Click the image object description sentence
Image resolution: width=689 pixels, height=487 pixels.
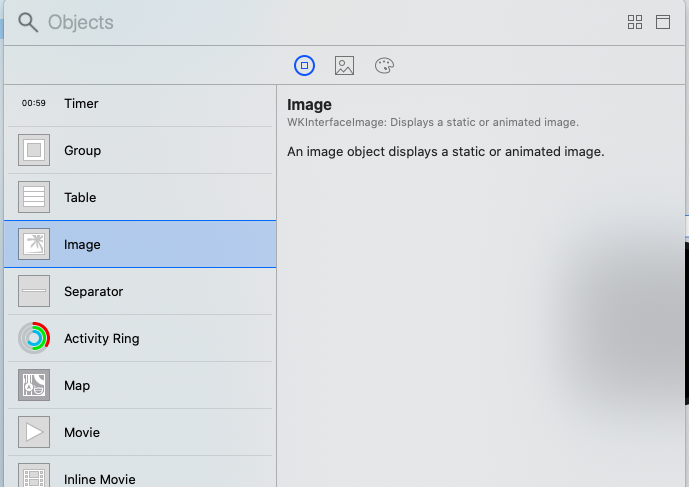pyautogui.click(x=446, y=152)
